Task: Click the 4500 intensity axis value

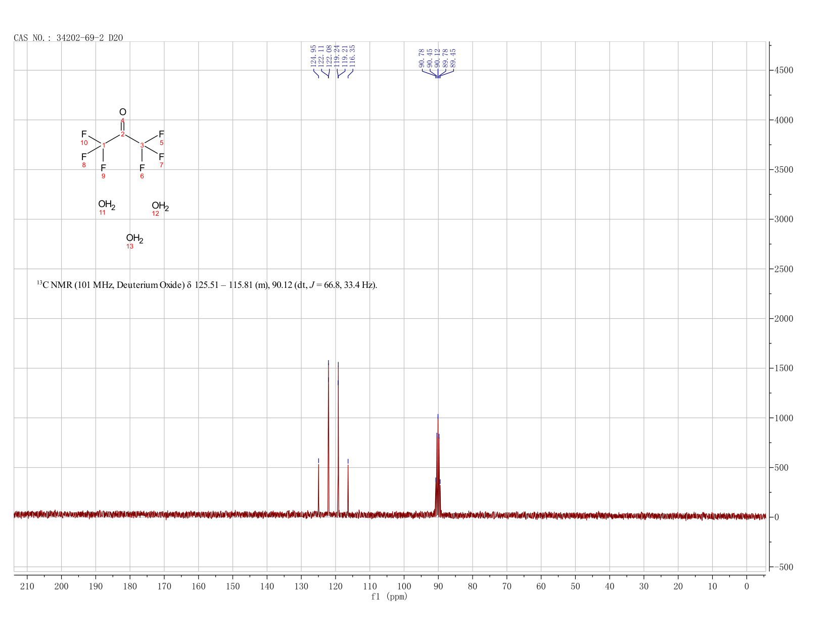Action: pyautogui.click(x=783, y=70)
